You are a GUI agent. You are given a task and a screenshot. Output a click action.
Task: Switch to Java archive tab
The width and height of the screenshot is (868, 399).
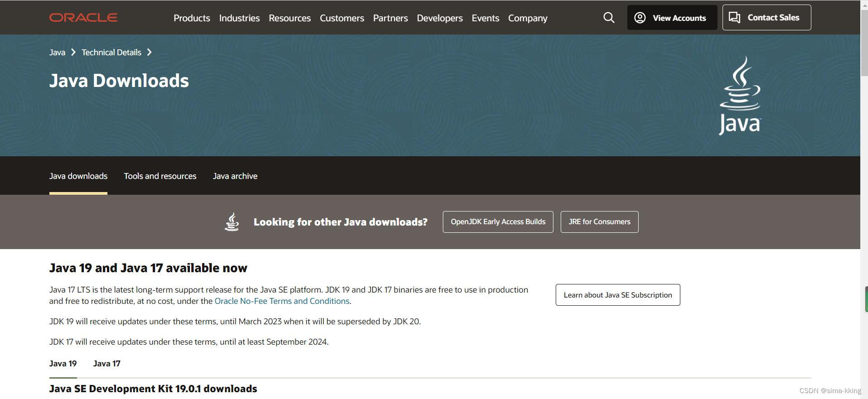click(235, 176)
